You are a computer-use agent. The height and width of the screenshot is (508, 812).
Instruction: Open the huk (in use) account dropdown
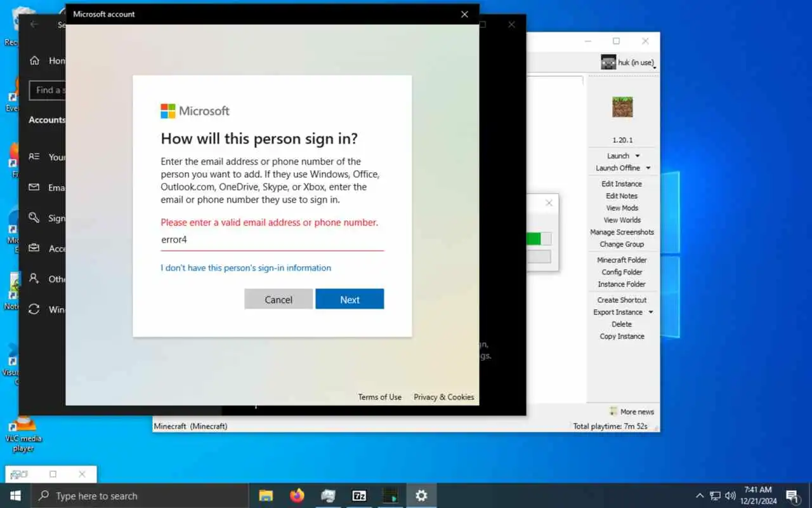coord(627,62)
